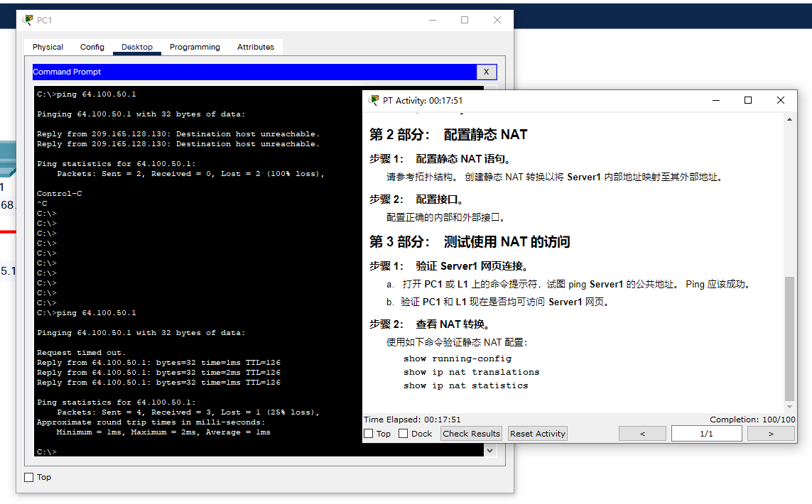Viewport: 812px width, 504px height.
Task: Click the Reset Activity button
Action: click(538, 434)
